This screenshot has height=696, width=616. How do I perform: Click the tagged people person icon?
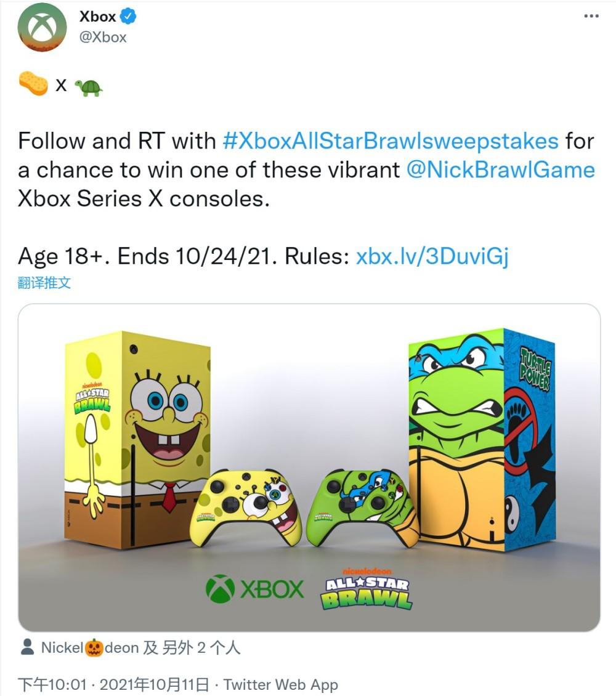click(28, 647)
